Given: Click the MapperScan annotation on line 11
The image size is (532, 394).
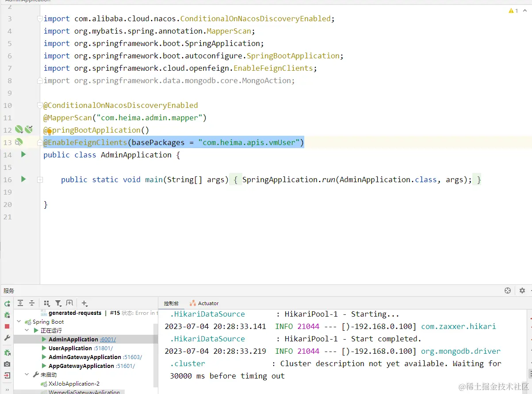Looking at the screenshot, I should tap(67, 118).
